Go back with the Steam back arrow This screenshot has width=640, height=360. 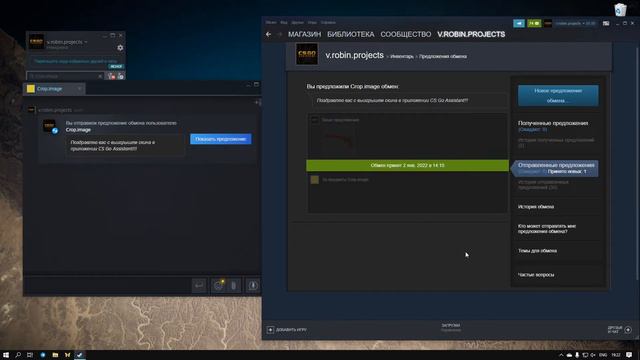(268, 35)
